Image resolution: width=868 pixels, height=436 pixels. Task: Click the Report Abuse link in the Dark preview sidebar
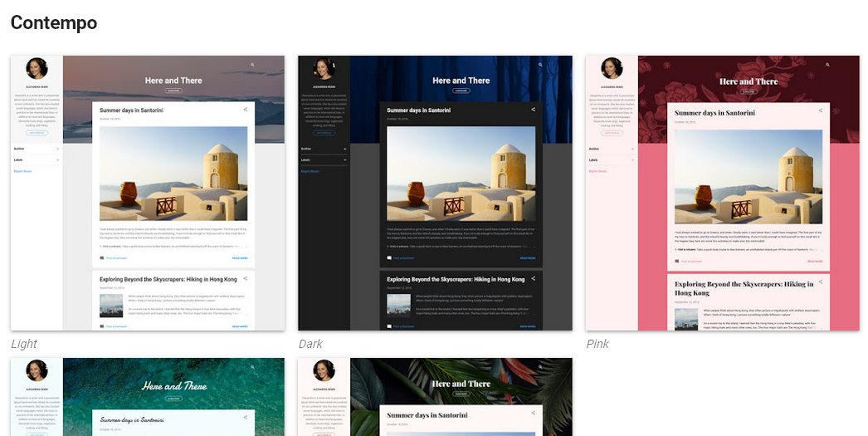pos(310,171)
